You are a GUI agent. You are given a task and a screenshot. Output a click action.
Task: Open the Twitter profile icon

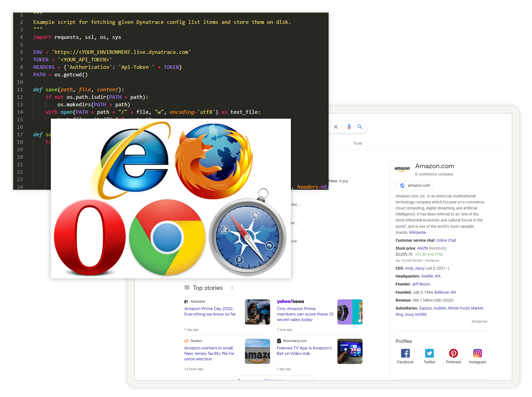tap(429, 353)
